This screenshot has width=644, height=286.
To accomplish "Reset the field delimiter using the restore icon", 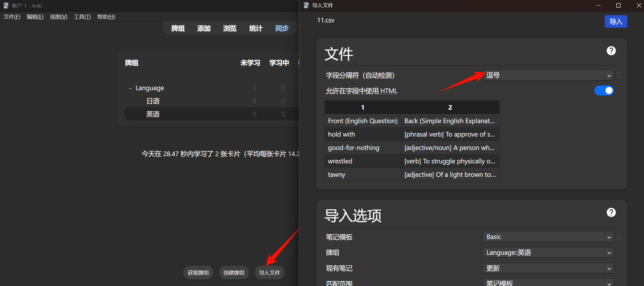I will click(x=619, y=75).
